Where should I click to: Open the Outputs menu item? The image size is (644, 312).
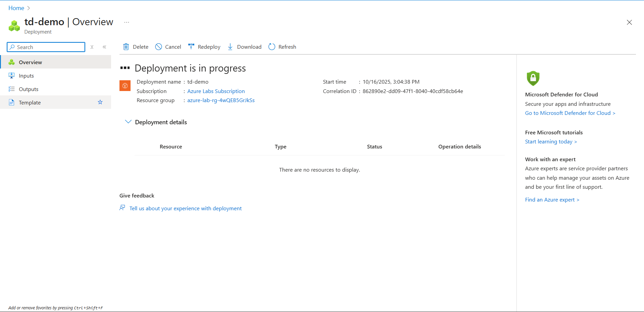click(x=29, y=89)
